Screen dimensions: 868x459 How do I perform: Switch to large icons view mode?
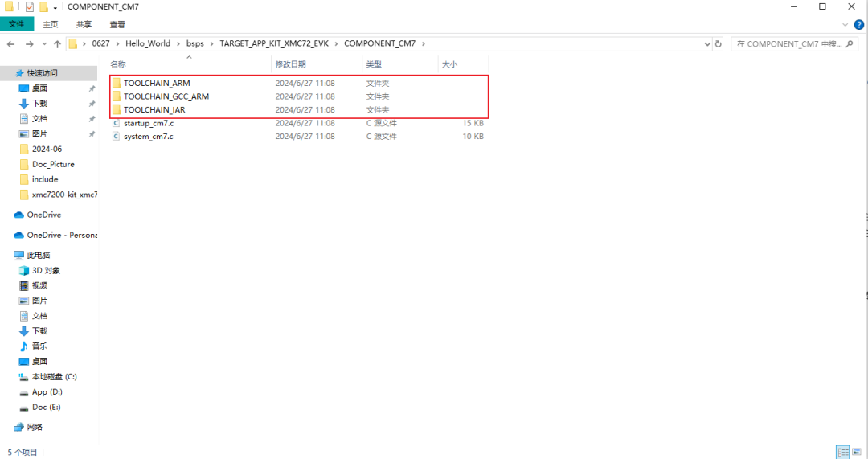[x=858, y=452]
